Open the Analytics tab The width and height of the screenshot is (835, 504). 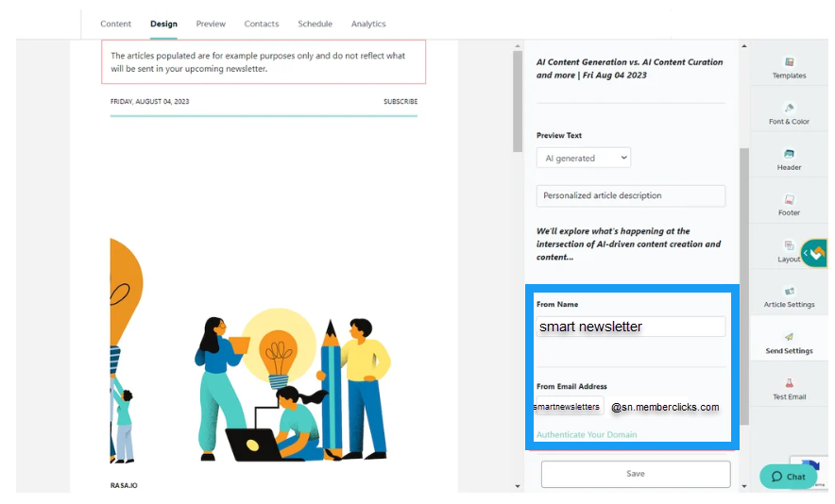(368, 24)
